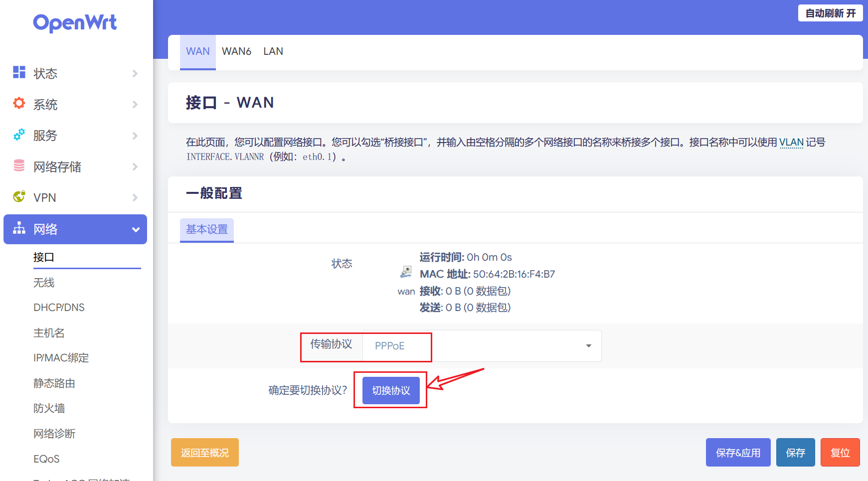Expand the 网络存储 menu chevron
This screenshot has width=868, height=481.
(135, 166)
